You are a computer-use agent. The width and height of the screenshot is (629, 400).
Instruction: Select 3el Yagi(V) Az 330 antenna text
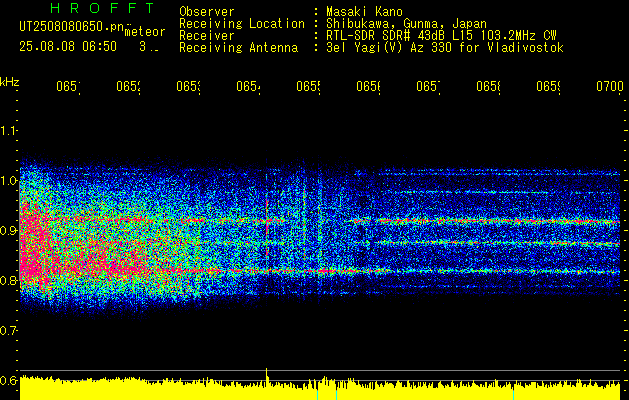445,48
